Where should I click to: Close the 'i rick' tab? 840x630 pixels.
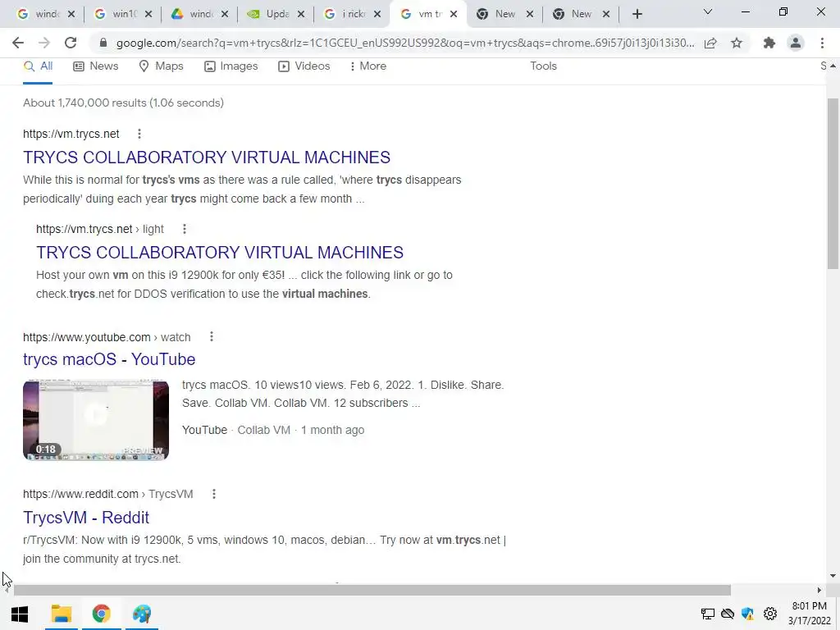click(377, 14)
